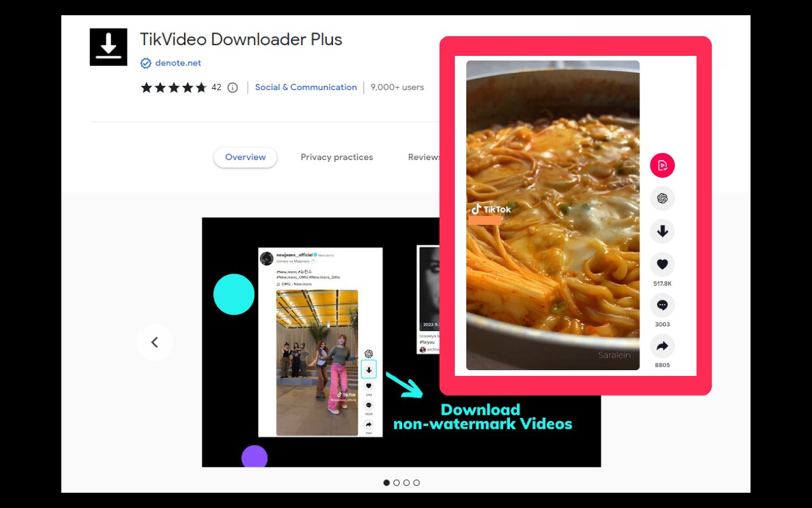Open comments bubble showing 3003
Screen dimensions: 812x508
pyautogui.click(x=662, y=305)
